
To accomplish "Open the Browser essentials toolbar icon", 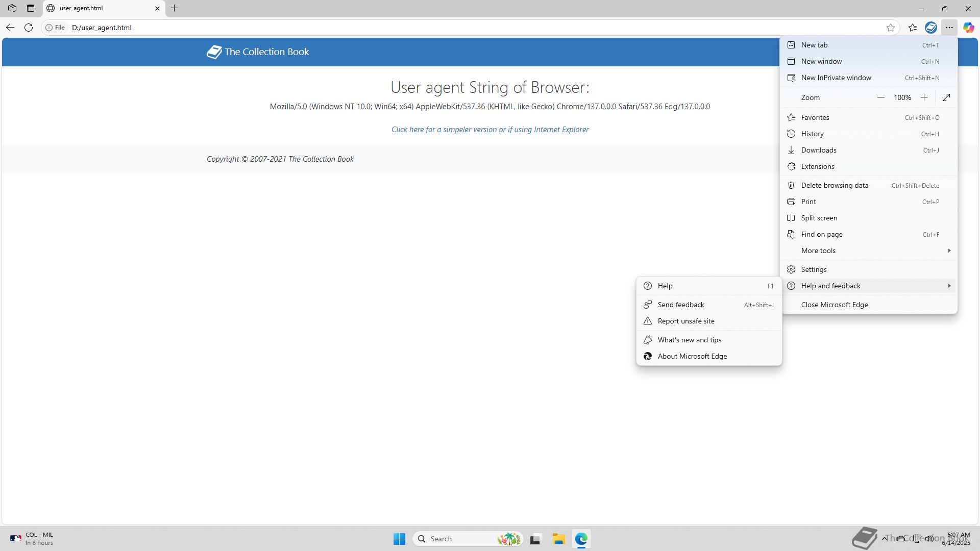I will (x=931, y=28).
